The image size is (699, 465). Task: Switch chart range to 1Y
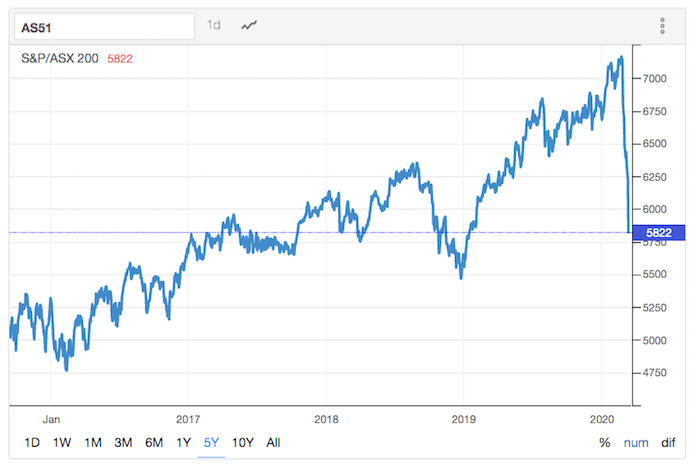184,443
